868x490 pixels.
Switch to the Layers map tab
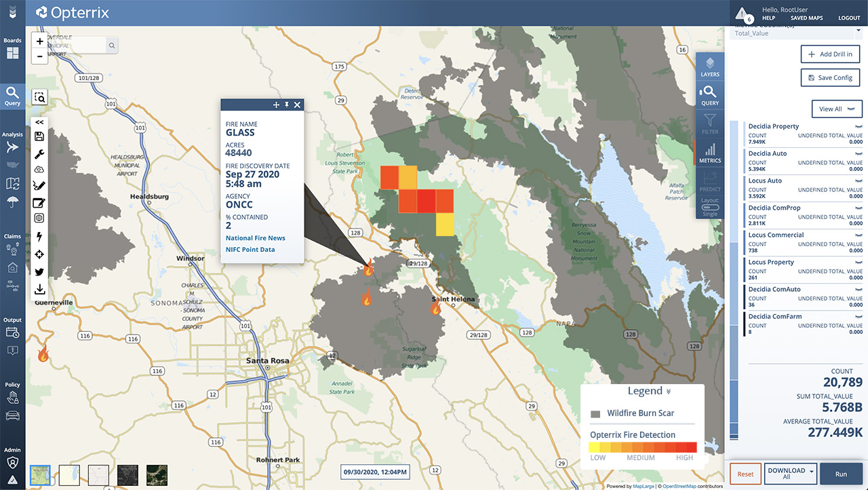tap(710, 67)
